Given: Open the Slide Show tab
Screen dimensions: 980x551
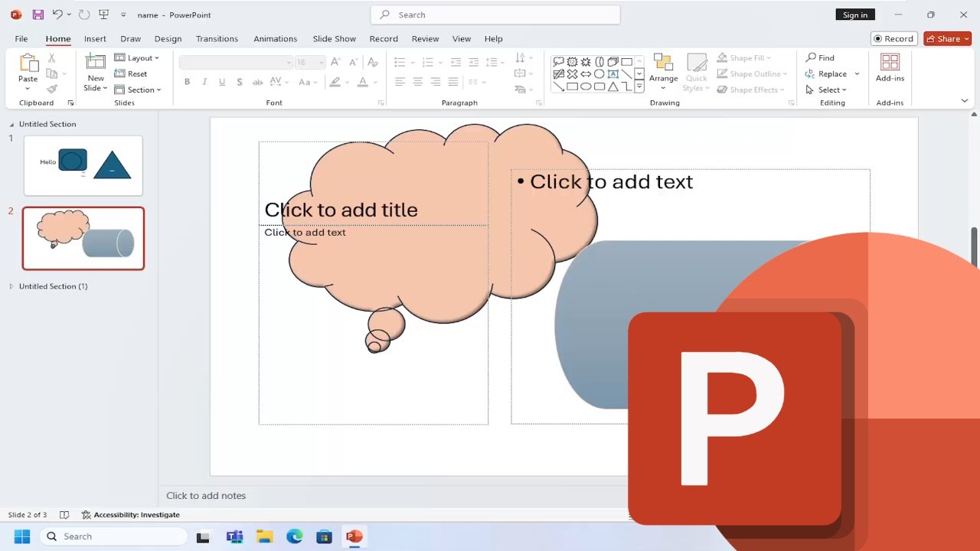Looking at the screenshot, I should [335, 38].
